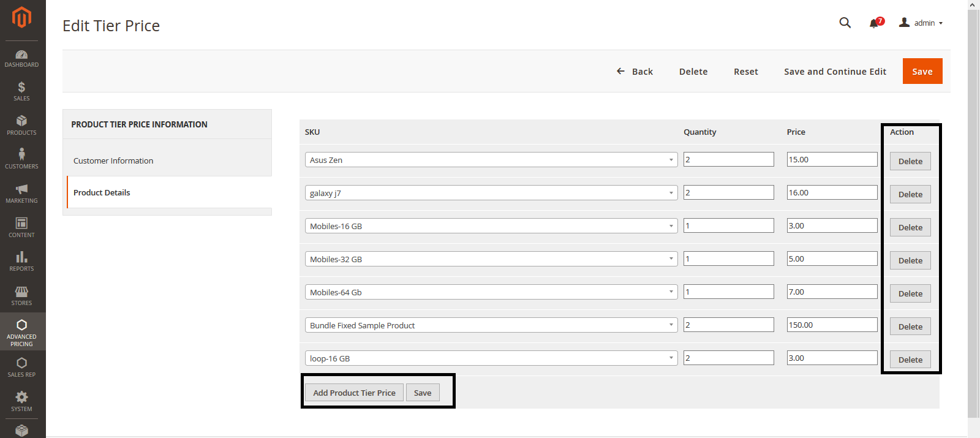Click the 150.00 price field
The width and height of the screenshot is (980, 438).
tap(832, 325)
